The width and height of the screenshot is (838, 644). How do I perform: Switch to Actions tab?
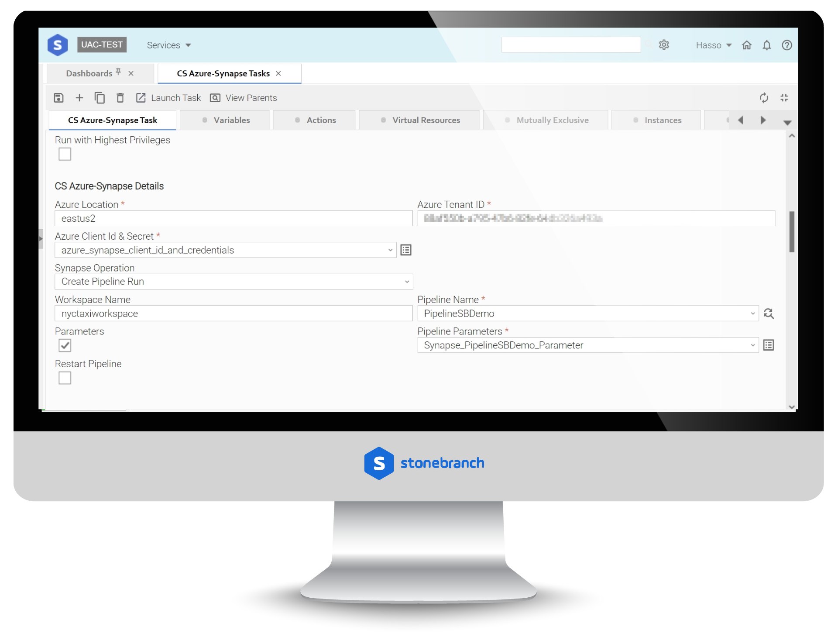click(x=314, y=120)
